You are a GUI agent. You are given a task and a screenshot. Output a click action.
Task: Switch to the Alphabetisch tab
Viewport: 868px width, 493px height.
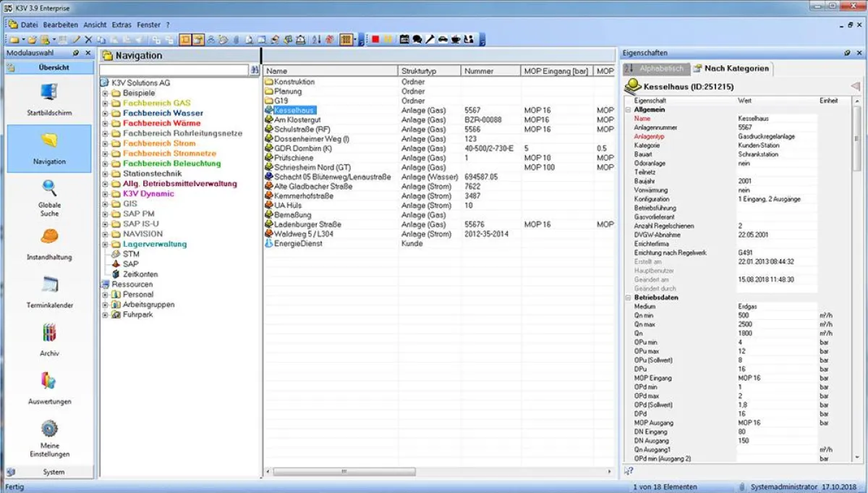655,69
